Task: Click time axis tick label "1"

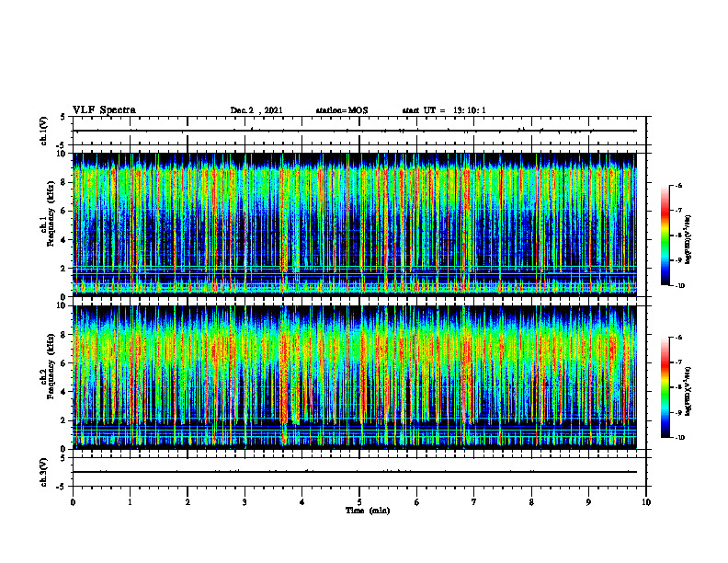Action: [130, 502]
